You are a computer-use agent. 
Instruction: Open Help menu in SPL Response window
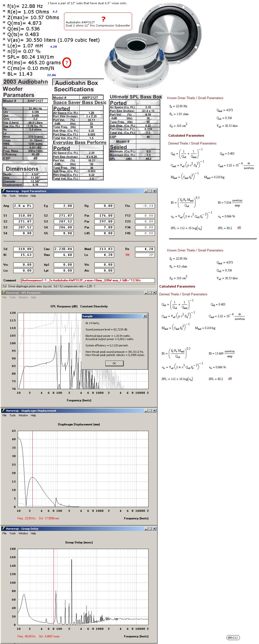[x=33, y=297]
